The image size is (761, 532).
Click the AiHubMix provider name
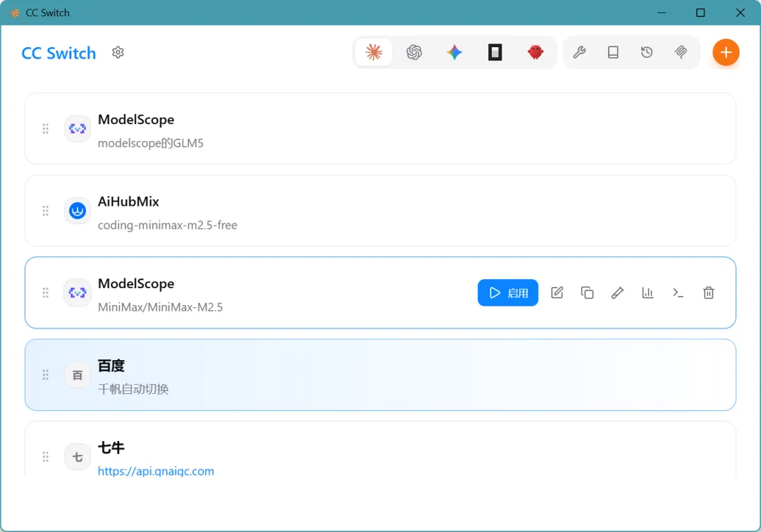pyautogui.click(x=129, y=202)
